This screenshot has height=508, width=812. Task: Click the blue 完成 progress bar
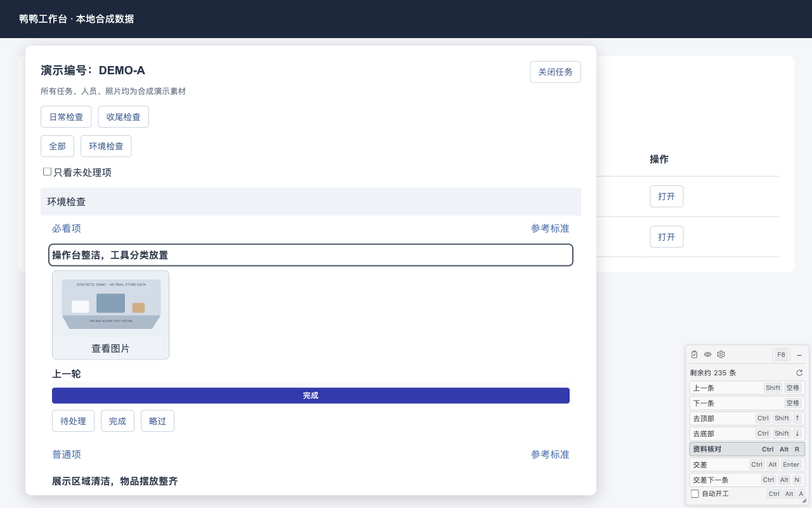click(311, 396)
